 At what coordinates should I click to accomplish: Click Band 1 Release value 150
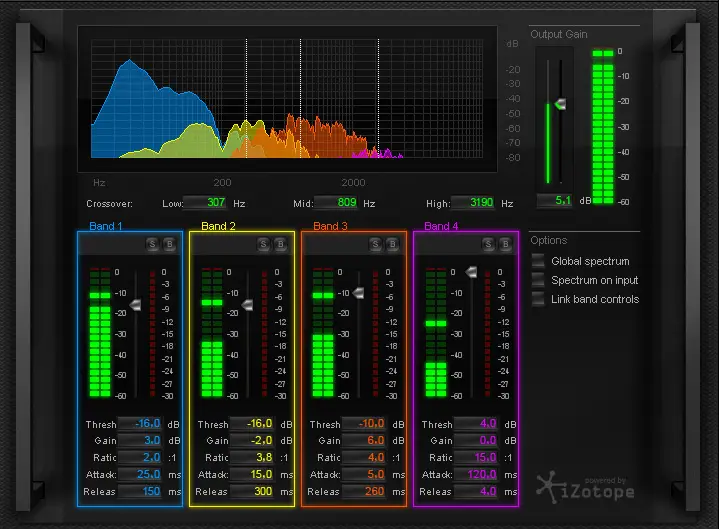(x=140, y=491)
